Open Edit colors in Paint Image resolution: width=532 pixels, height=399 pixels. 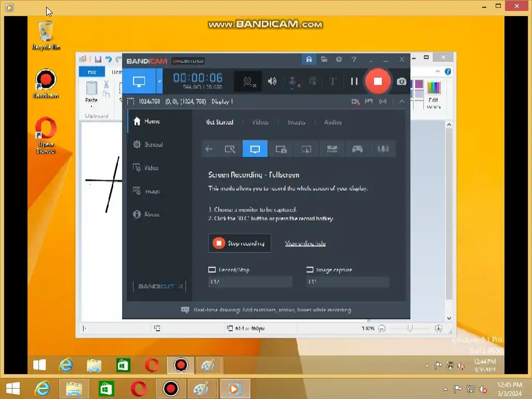[x=434, y=95]
